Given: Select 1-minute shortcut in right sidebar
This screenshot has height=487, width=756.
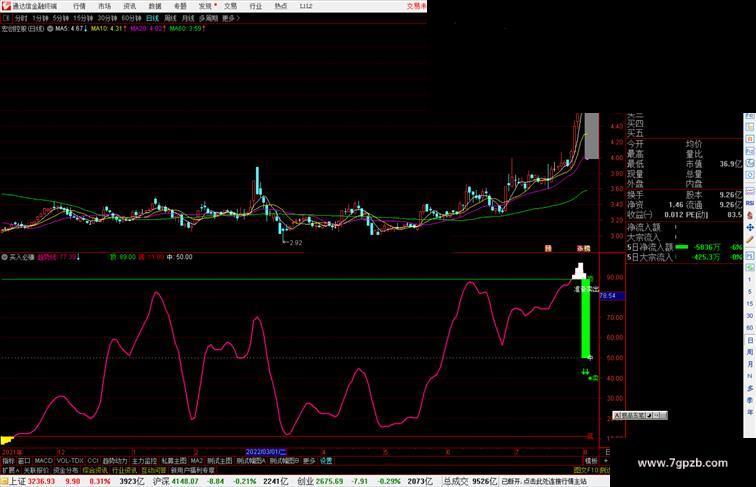Looking at the screenshot, I should tap(750, 280).
